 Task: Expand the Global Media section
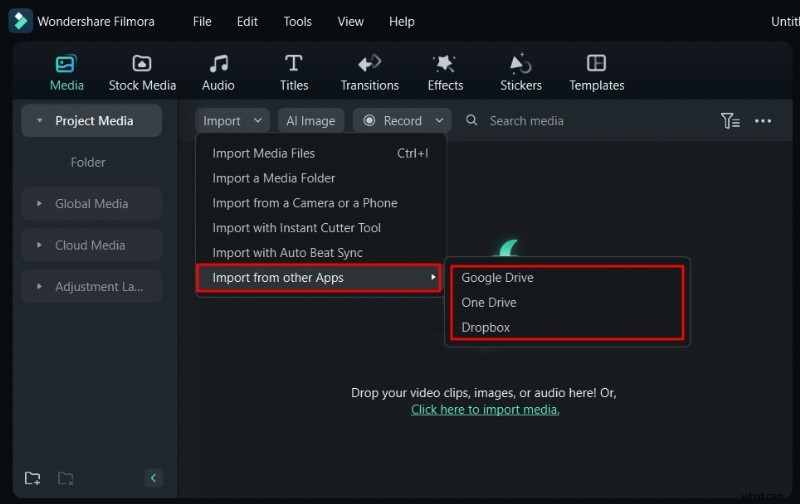[x=91, y=204]
